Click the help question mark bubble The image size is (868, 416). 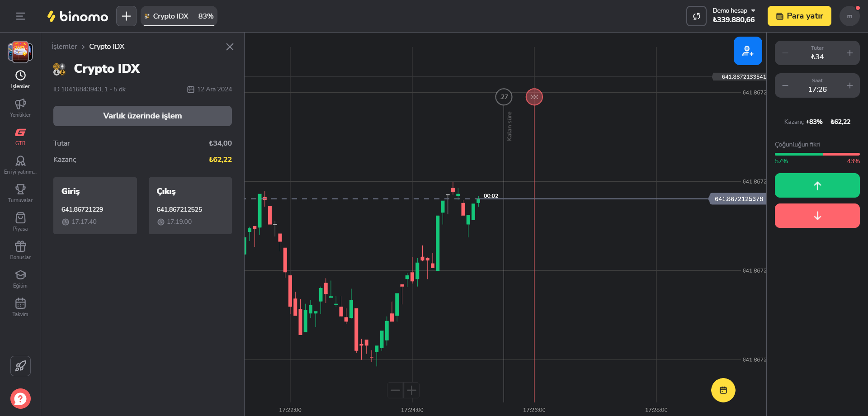(x=20, y=398)
